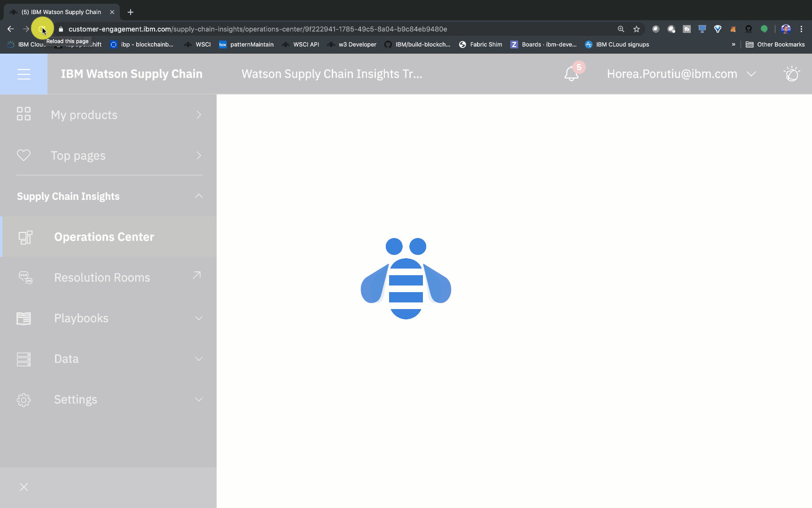Image resolution: width=812 pixels, height=508 pixels.
Task: Open the Horea.Porutiu@ibm.com account dropdown arrow
Action: click(751, 74)
